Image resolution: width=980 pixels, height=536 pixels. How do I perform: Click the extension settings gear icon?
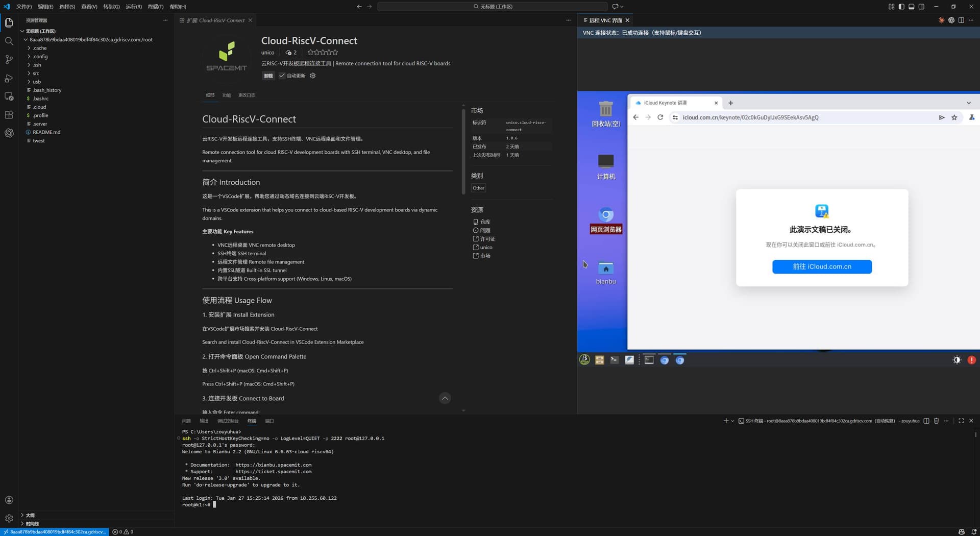[x=313, y=76]
